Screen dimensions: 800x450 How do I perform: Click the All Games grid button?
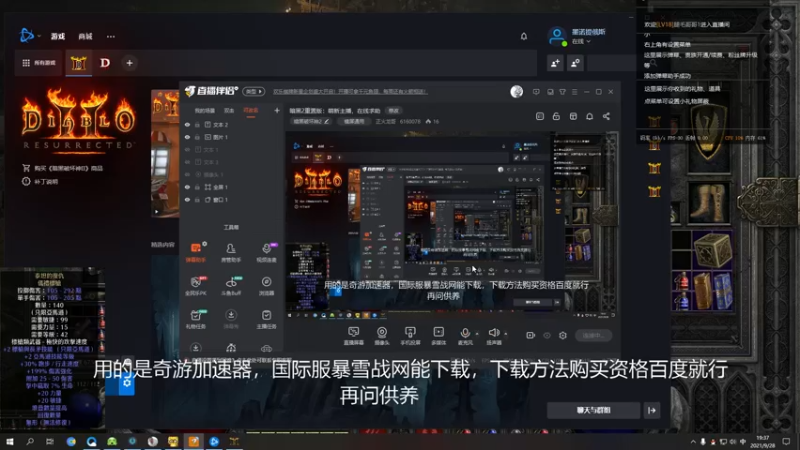click(x=39, y=63)
